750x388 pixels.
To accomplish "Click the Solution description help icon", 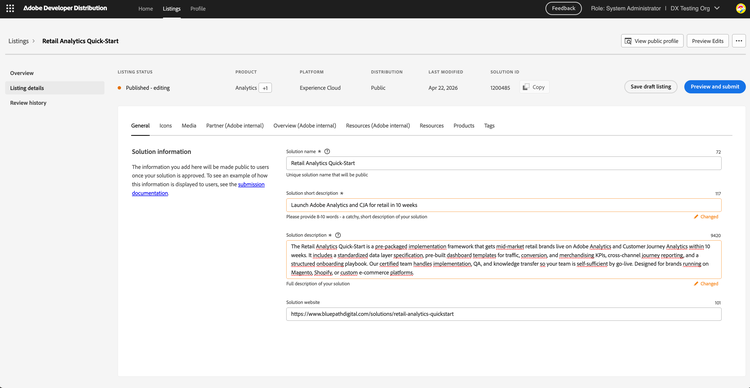I will point(338,235).
